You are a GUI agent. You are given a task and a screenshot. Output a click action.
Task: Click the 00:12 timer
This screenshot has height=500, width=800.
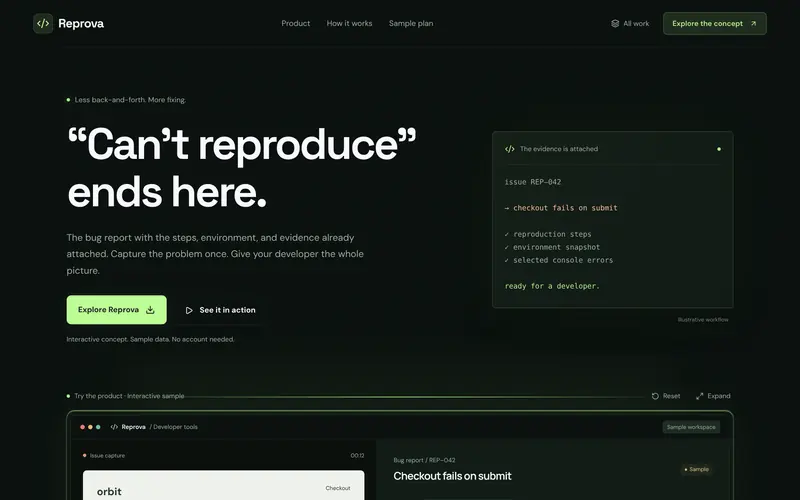[x=357, y=456]
